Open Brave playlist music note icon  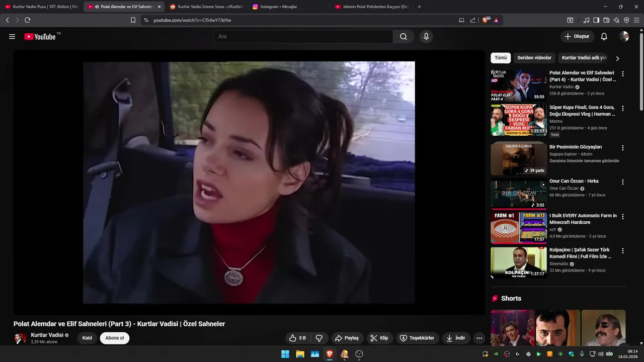(586, 20)
